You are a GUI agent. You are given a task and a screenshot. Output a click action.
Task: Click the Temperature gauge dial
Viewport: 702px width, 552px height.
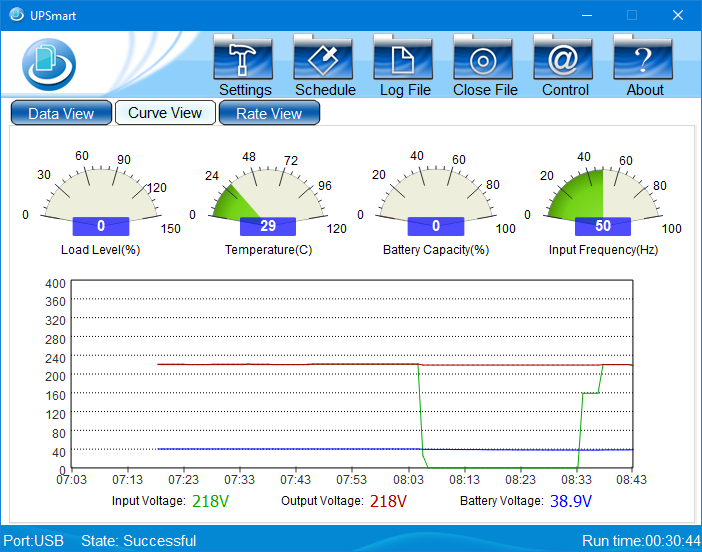pyautogui.click(x=268, y=195)
